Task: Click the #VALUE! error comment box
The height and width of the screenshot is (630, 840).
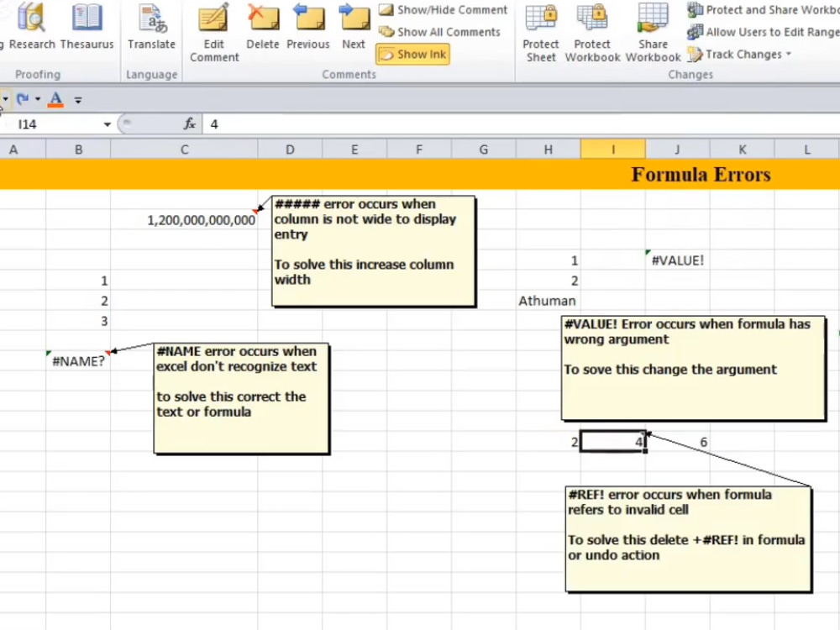Action: pyautogui.click(x=693, y=368)
